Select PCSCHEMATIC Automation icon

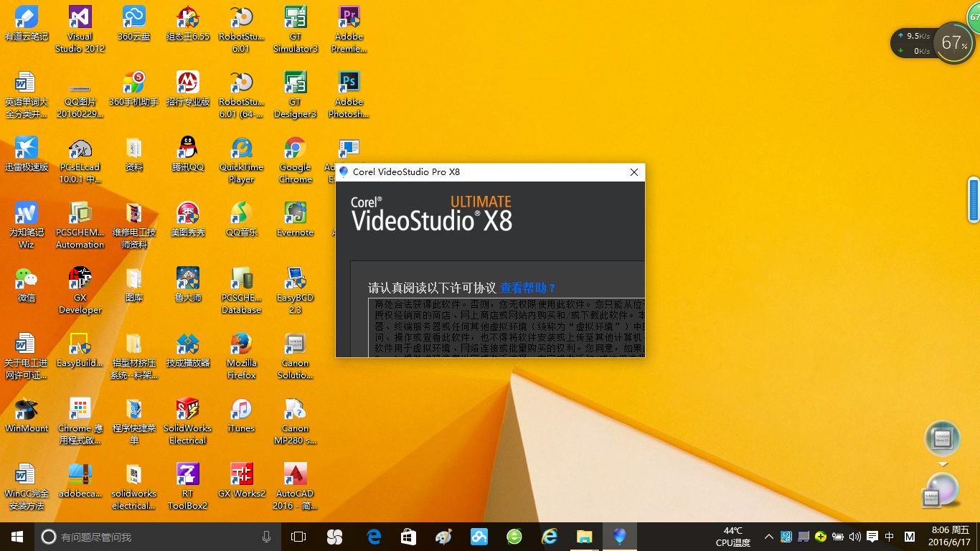(x=80, y=225)
